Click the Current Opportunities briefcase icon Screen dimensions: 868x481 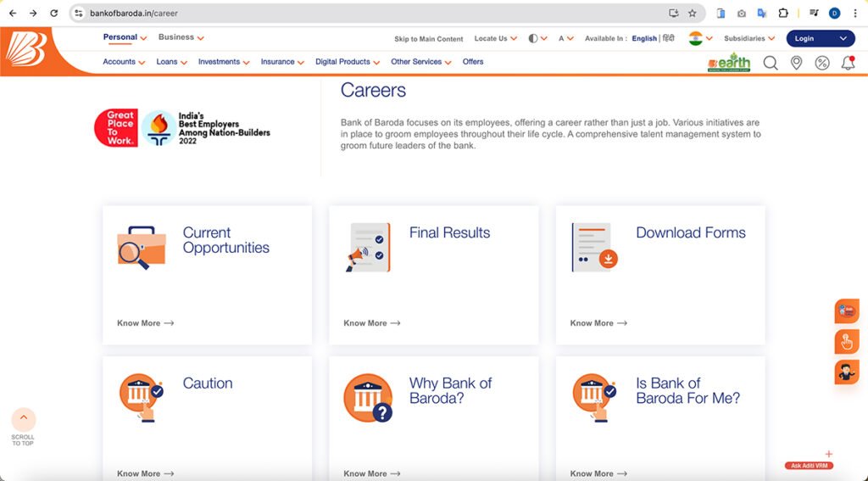coord(142,247)
